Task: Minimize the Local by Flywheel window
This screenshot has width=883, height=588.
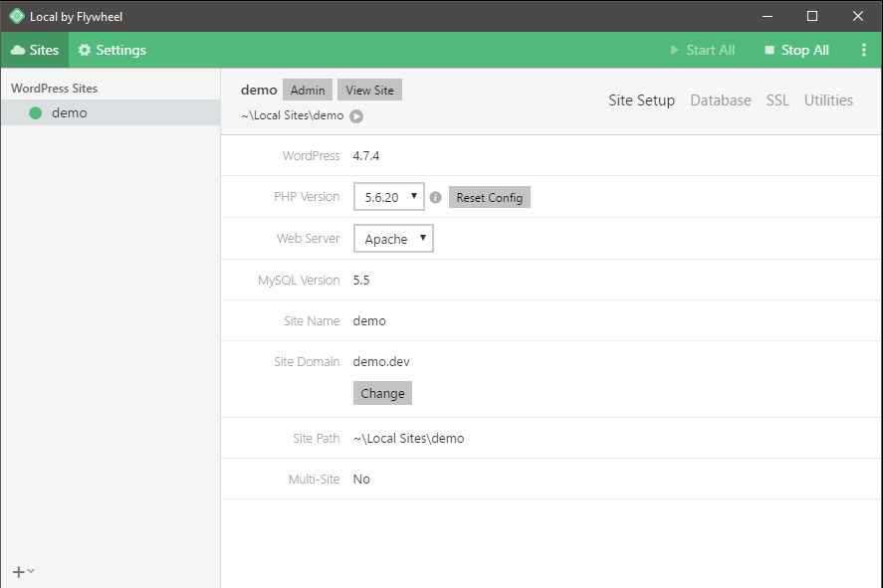Action: click(x=767, y=16)
